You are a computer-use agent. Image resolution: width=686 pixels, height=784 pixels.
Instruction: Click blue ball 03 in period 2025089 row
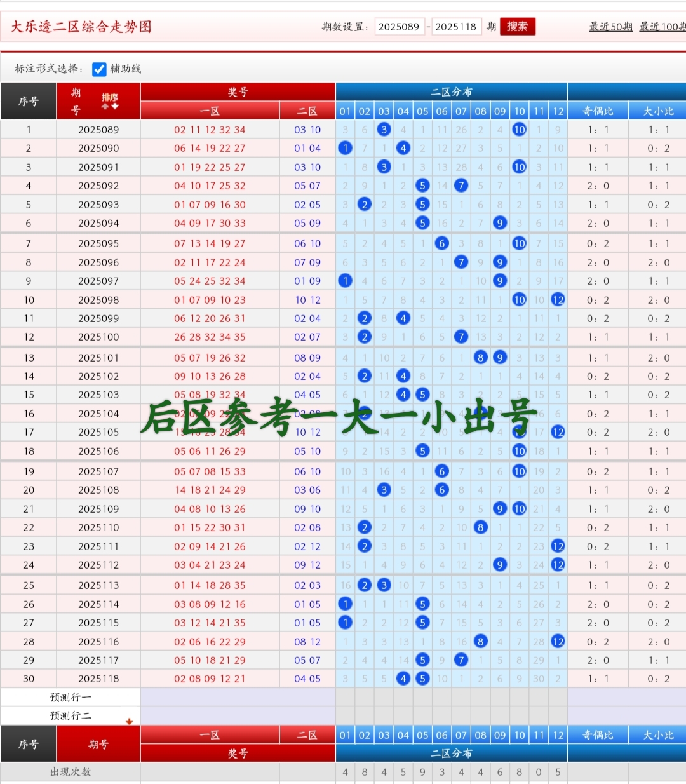pos(384,130)
